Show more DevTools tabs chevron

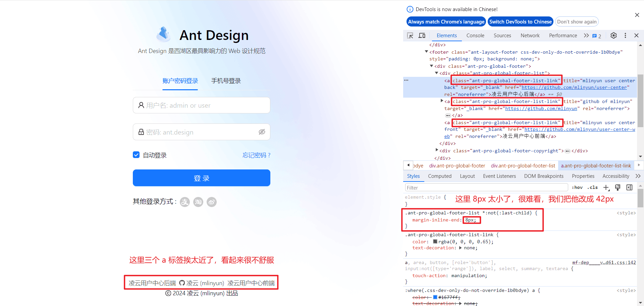[x=586, y=36]
